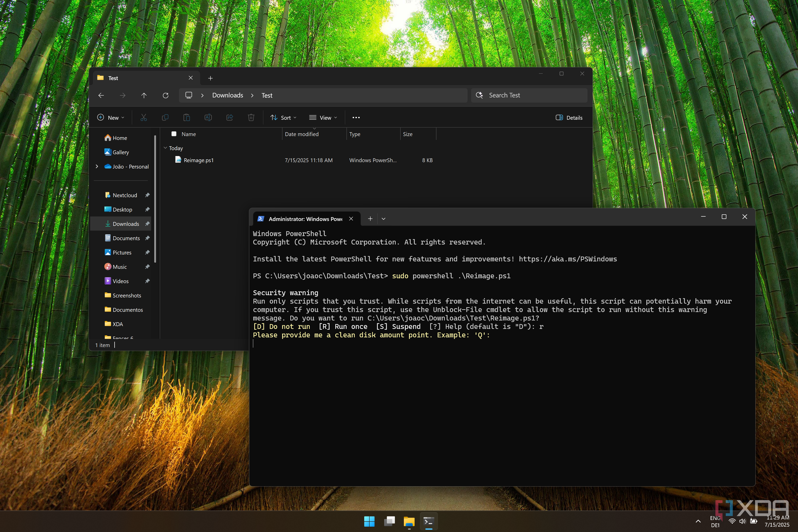The image size is (798, 532).
Task: Expand the João - Personal tree item
Action: coord(97,167)
